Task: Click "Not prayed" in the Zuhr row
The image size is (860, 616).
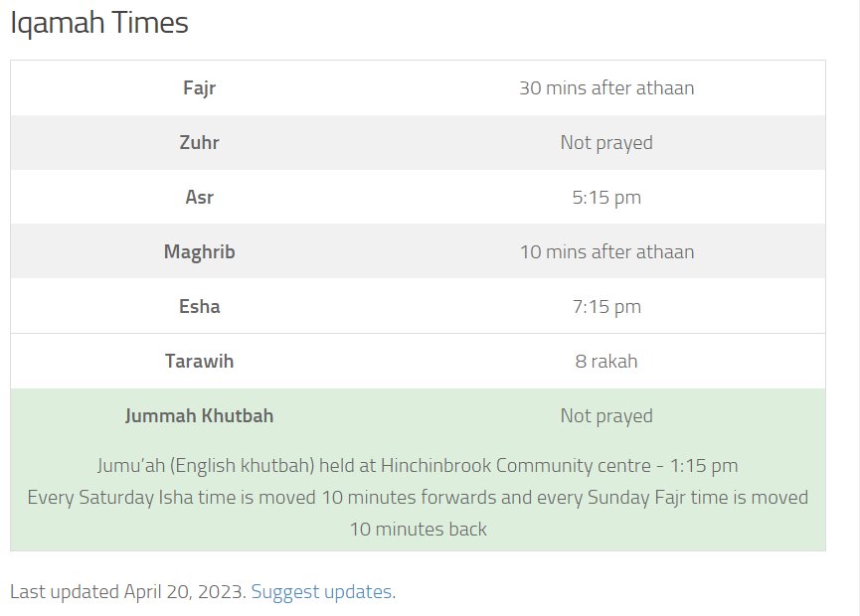Action: click(x=606, y=142)
